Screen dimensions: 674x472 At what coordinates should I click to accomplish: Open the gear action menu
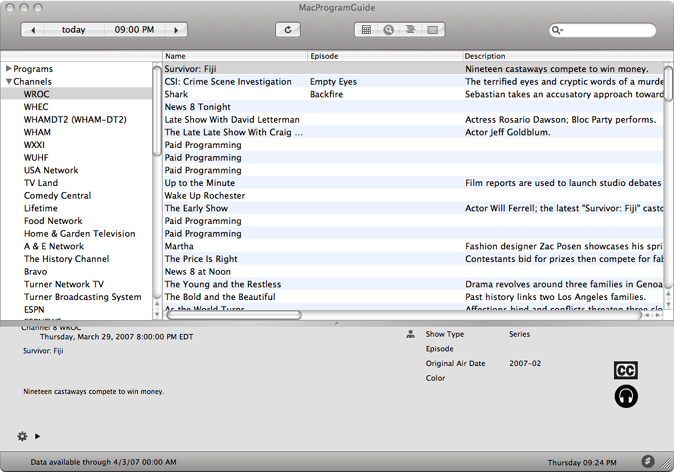coord(22,436)
